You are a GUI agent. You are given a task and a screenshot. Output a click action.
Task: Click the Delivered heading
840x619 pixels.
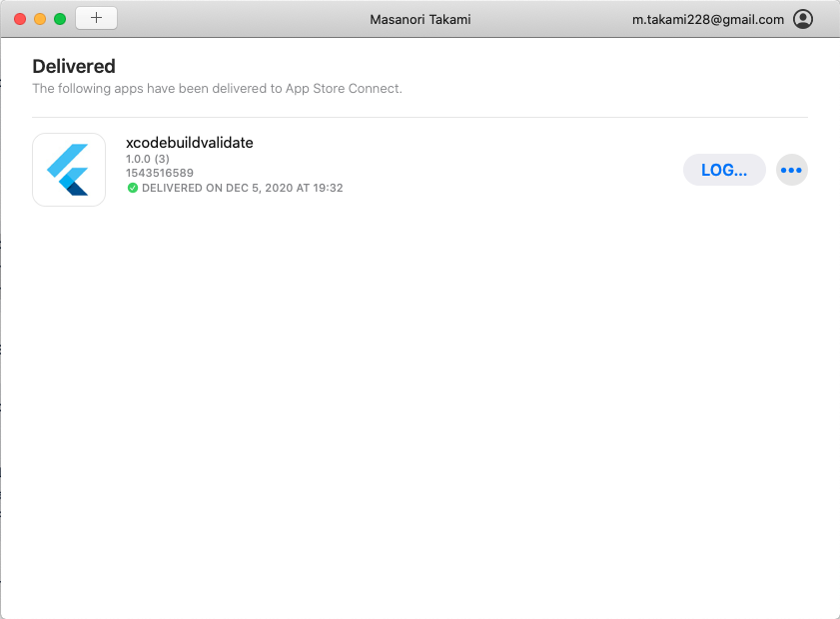74,67
